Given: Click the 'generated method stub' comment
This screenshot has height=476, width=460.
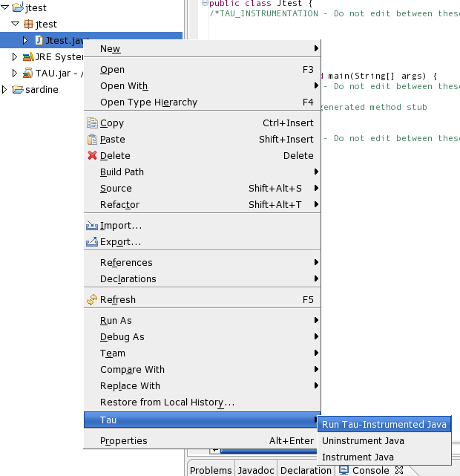Looking at the screenshot, I should pos(374,107).
